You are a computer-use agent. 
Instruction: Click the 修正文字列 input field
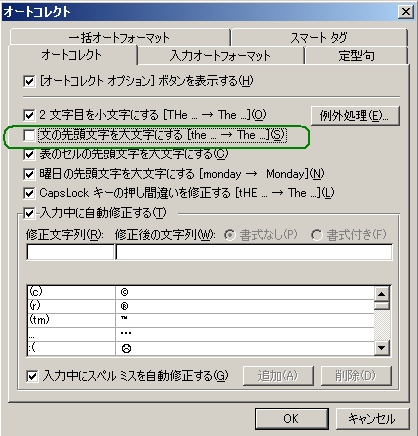[x=70, y=252]
